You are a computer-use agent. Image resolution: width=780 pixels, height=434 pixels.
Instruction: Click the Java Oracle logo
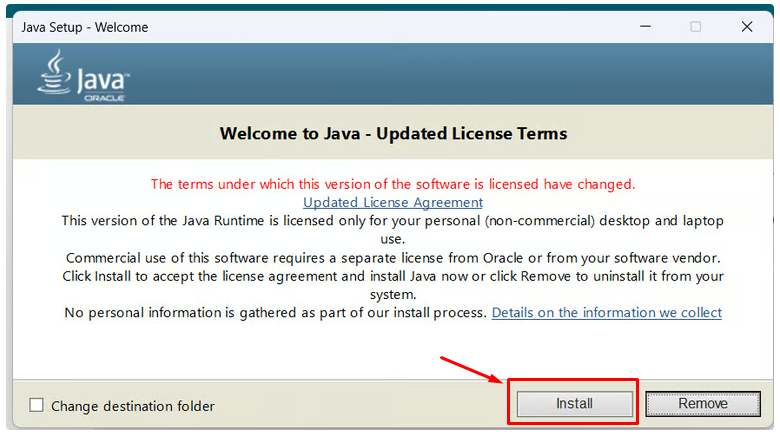(x=83, y=75)
